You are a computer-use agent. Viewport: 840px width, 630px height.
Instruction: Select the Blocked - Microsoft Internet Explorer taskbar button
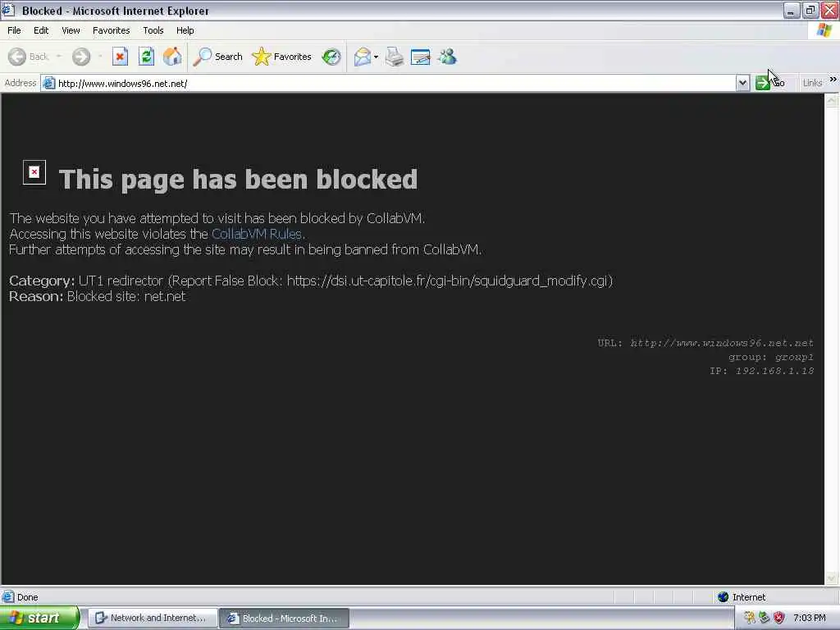[285, 619]
